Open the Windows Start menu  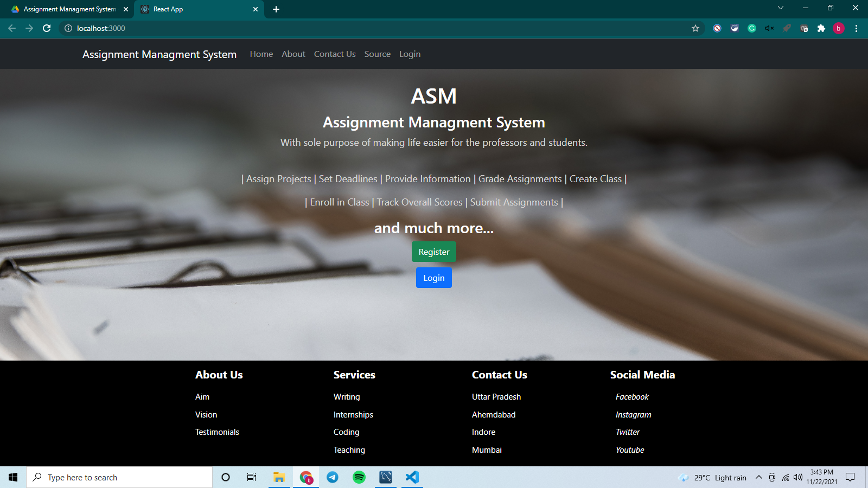[13, 477]
